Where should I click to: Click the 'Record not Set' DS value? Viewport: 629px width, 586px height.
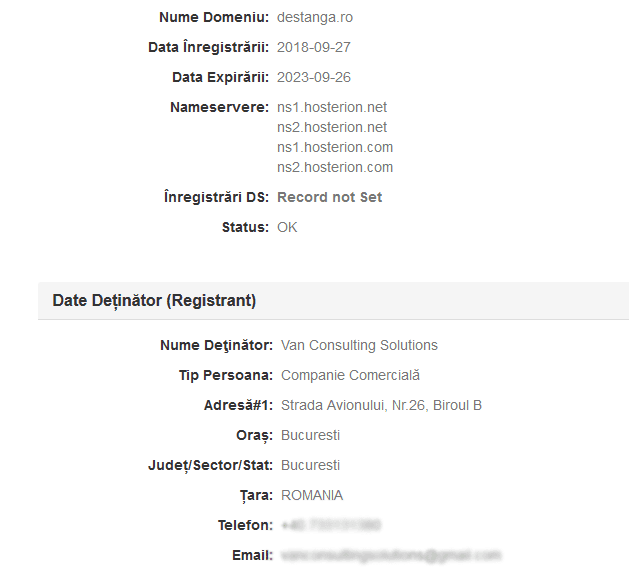(x=329, y=197)
